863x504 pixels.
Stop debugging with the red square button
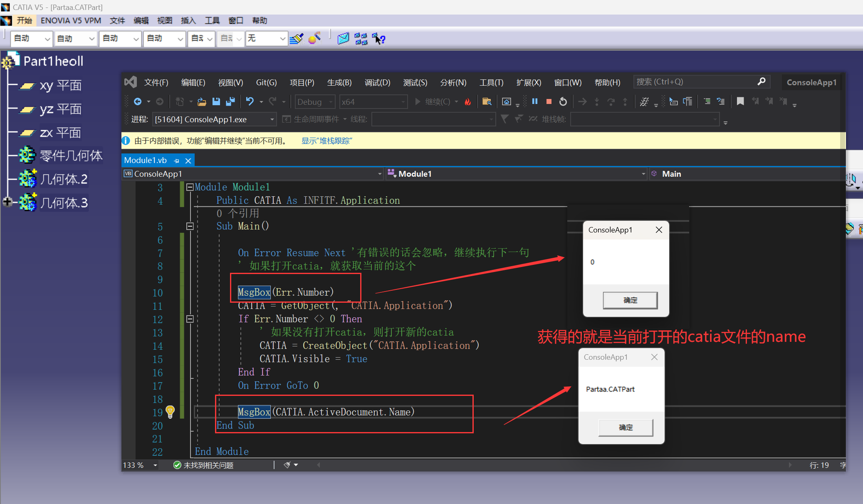(549, 101)
